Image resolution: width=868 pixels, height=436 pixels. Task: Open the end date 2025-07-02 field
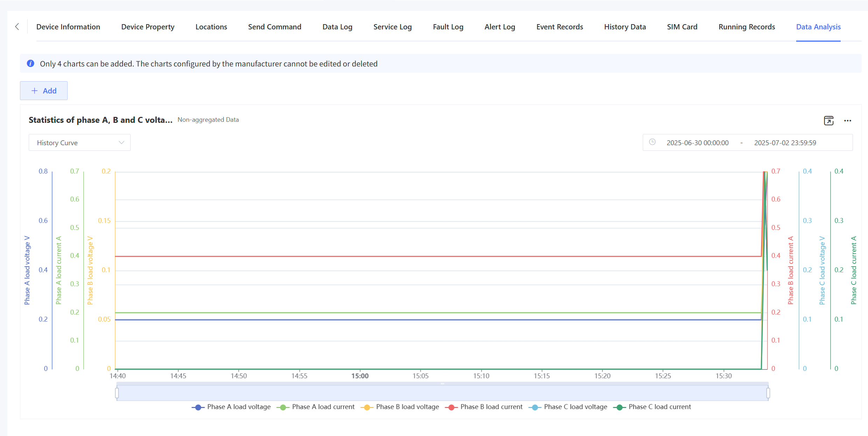(785, 143)
